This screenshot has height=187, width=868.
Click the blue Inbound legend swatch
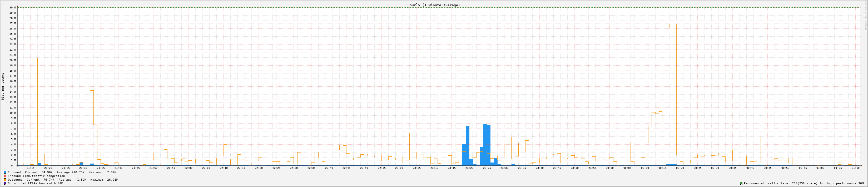click(5, 172)
